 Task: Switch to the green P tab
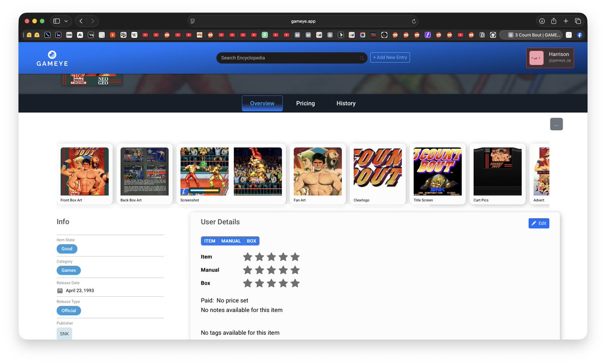(x=265, y=35)
